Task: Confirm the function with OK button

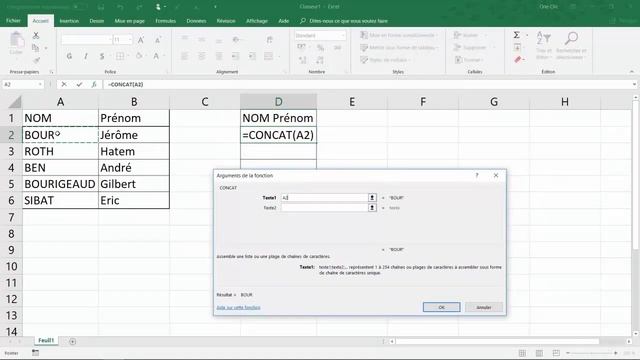Action: pyautogui.click(x=441, y=307)
